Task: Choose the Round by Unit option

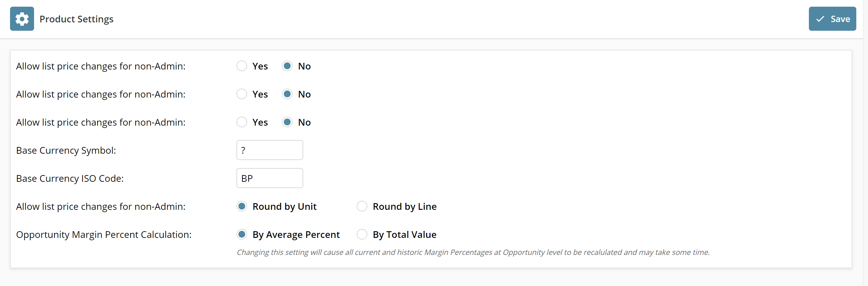Action: [241, 206]
